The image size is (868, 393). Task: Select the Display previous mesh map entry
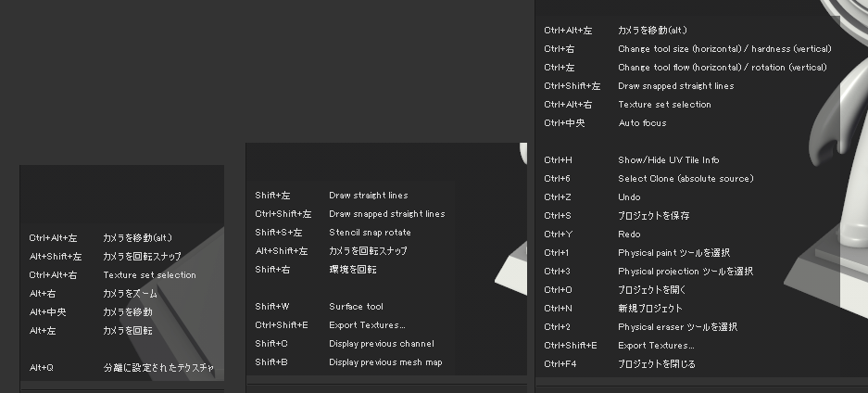click(x=385, y=362)
